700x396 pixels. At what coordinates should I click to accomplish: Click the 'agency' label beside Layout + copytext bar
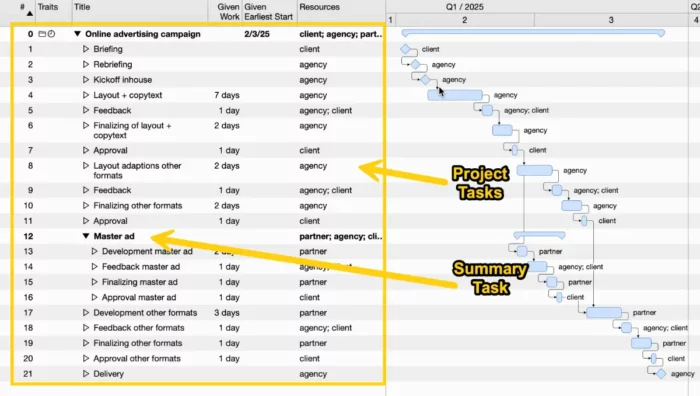pos(505,95)
